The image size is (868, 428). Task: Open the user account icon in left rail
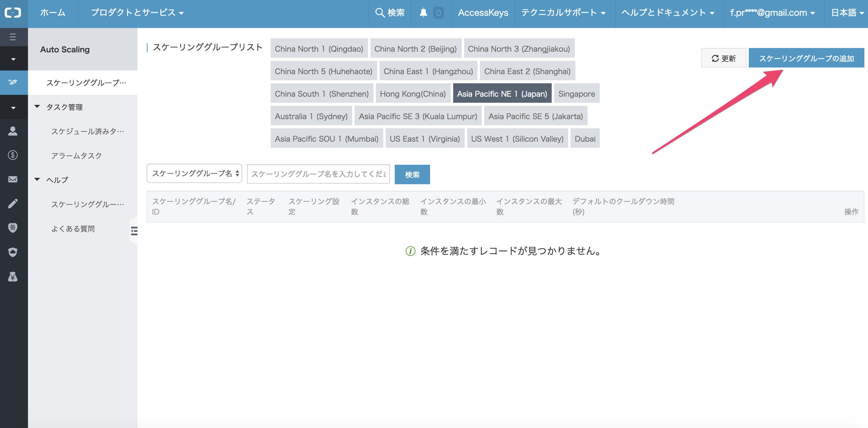13,131
